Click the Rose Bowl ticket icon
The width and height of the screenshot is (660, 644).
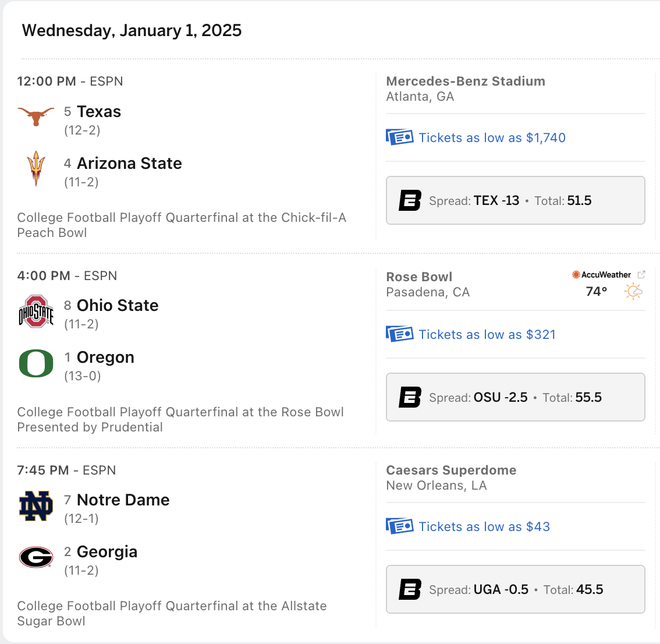[x=399, y=334]
